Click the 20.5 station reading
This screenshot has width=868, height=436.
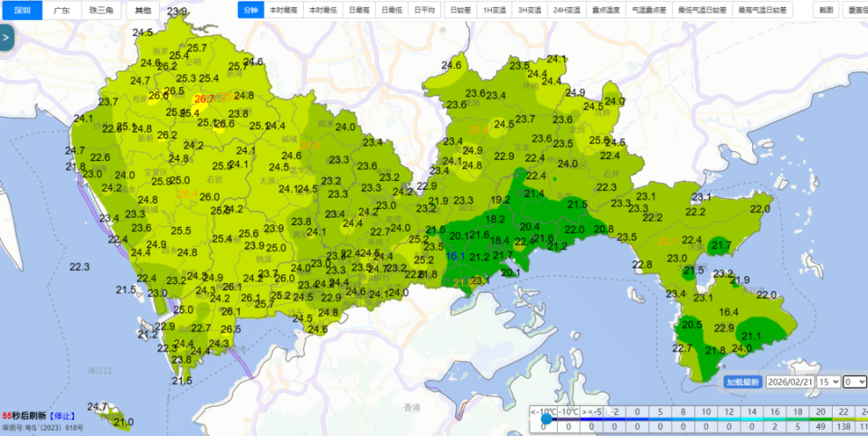pyautogui.click(x=692, y=326)
